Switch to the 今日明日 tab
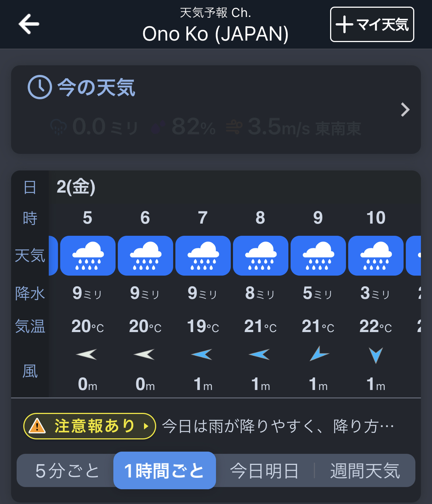This screenshot has height=504, width=432. [x=264, y=471]
